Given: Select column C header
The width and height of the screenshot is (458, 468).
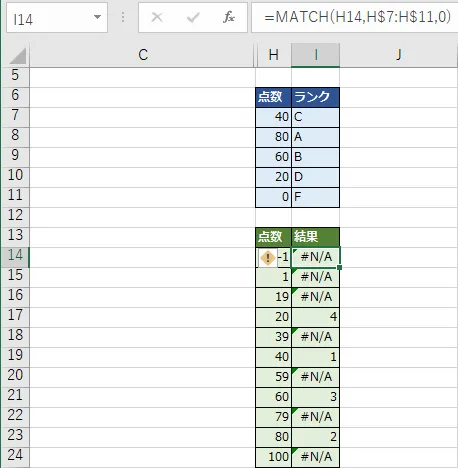Looking at the screenshot, I should (x=142, y=55).
